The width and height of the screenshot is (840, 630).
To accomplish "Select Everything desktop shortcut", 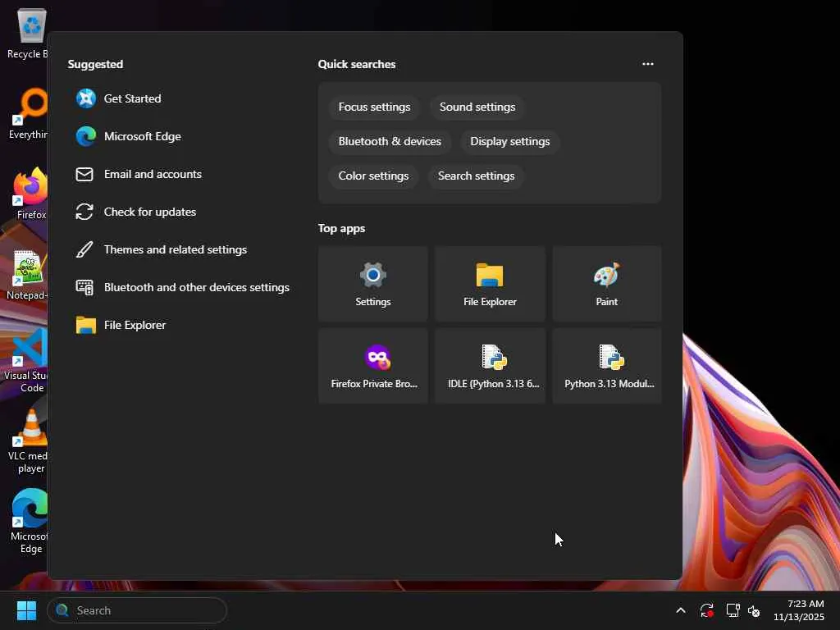I will [x=28, y=114].
